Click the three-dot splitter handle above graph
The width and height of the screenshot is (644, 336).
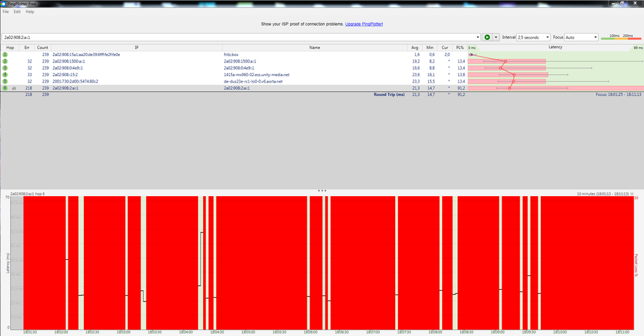[322, 191]
